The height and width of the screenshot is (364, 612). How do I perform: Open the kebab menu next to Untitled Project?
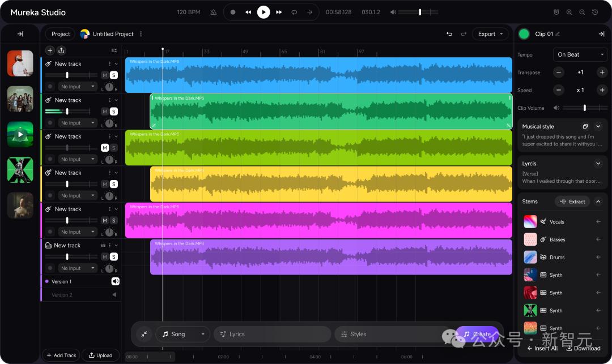pyautogui.click(x=141, y=34)
